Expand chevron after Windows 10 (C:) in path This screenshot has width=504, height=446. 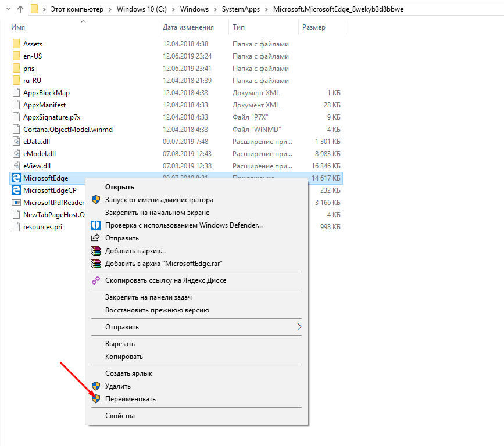pos(173,9)
